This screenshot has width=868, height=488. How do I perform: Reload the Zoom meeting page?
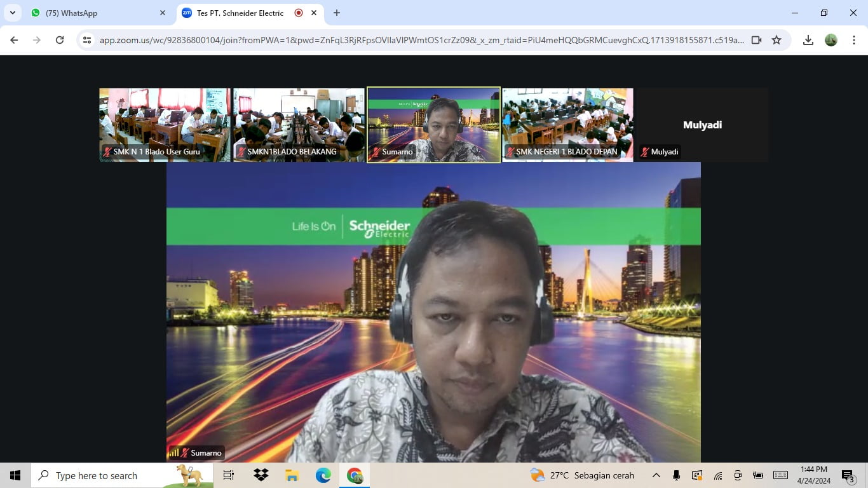coord(60,40)
